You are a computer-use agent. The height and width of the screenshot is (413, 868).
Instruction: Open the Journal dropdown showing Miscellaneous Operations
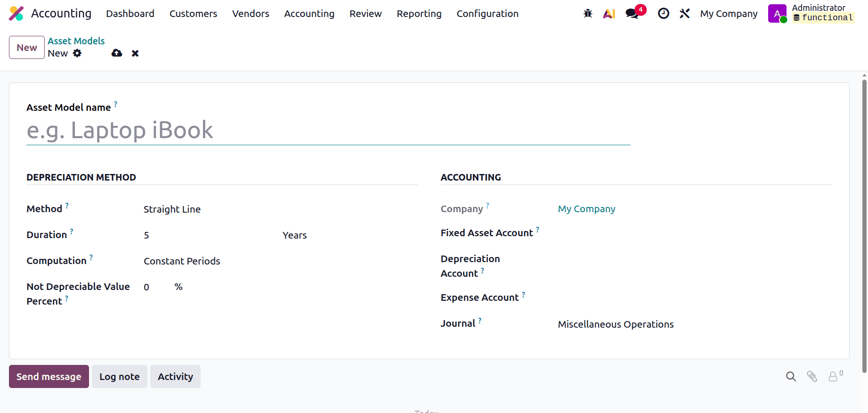click(x=695, y=324)
